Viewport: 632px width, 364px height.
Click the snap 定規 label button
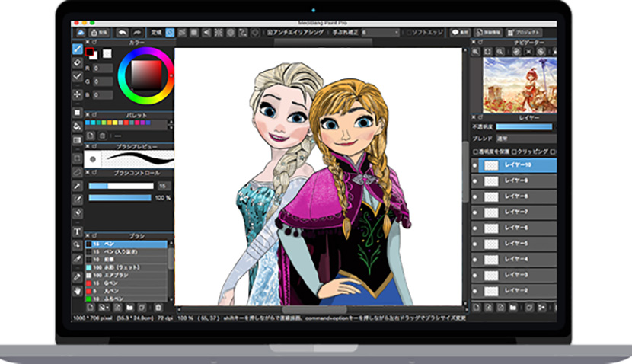156,33
